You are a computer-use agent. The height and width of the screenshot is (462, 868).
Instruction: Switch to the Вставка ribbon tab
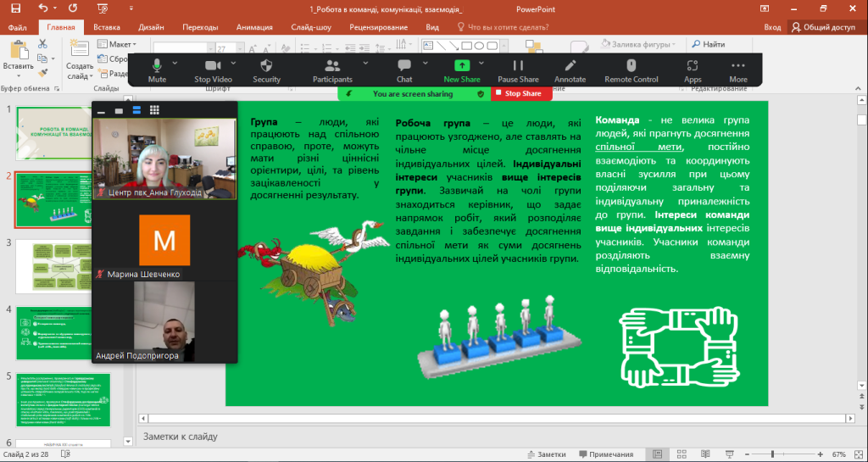106,27
